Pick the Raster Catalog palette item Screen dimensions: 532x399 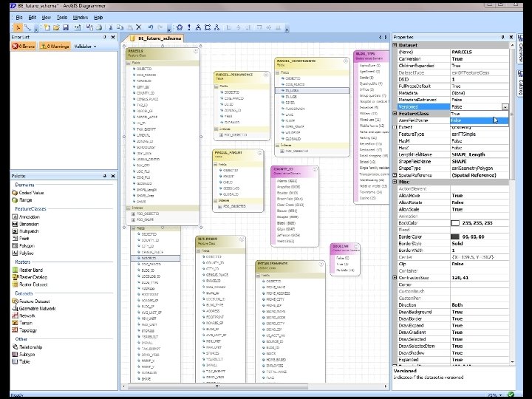coord(30,277)
